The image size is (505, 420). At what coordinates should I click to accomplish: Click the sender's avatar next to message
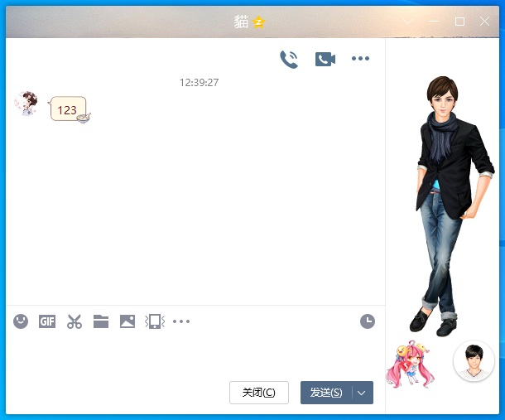point(26,104)
